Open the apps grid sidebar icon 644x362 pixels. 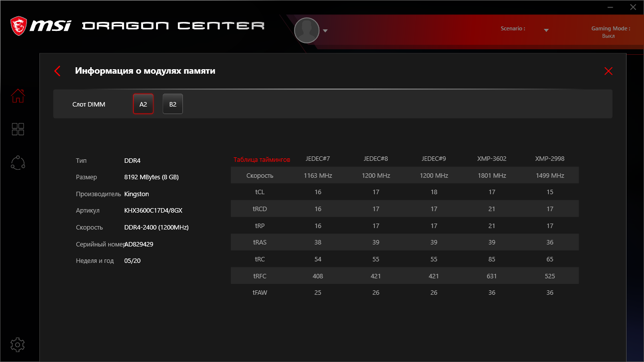pos(18,129)
